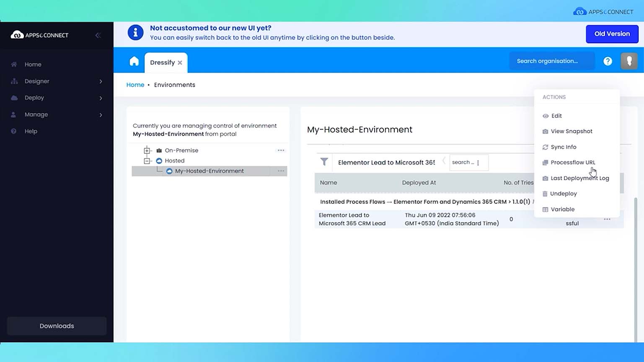The height and width of the screenshot is (362, 644).
Task: Open Help in the left sidebar
Action: (x=31, y=131)
